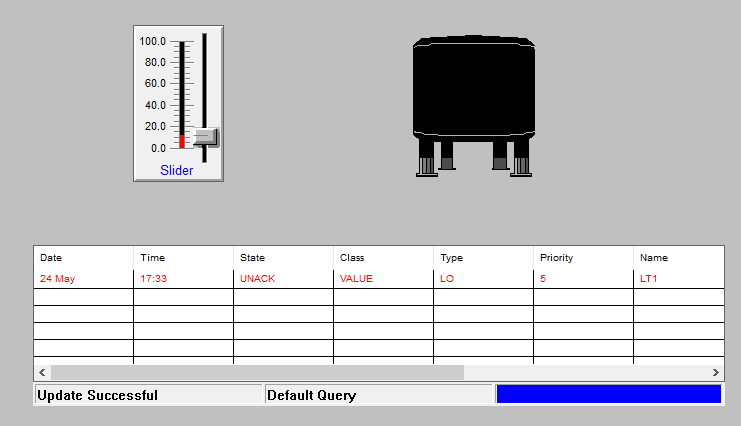741x426 pixels.
Task: Click the alarm table left scroll arrow
Action: coord(43,373)
